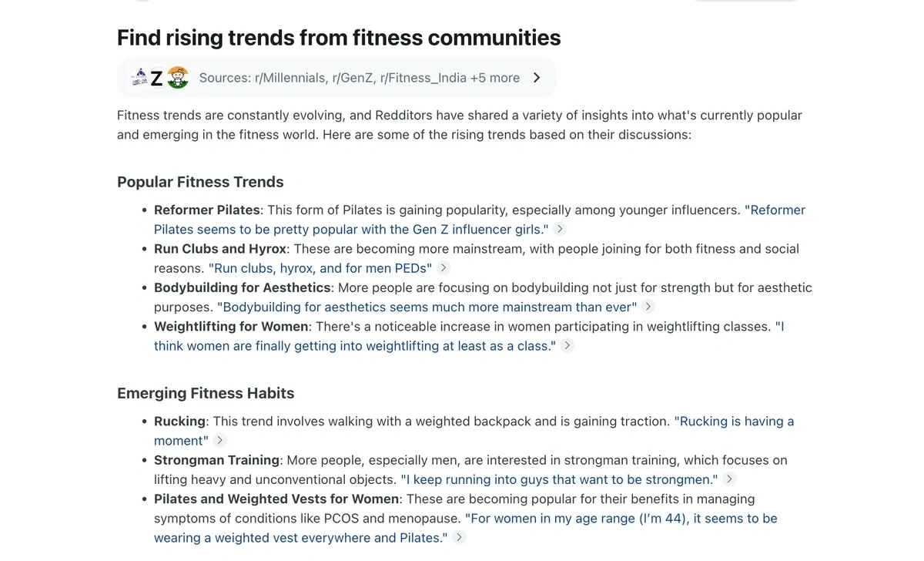Open citation arrow after women weightlifting quote
The width and height of the screenshot is (924, 561).
567,345
